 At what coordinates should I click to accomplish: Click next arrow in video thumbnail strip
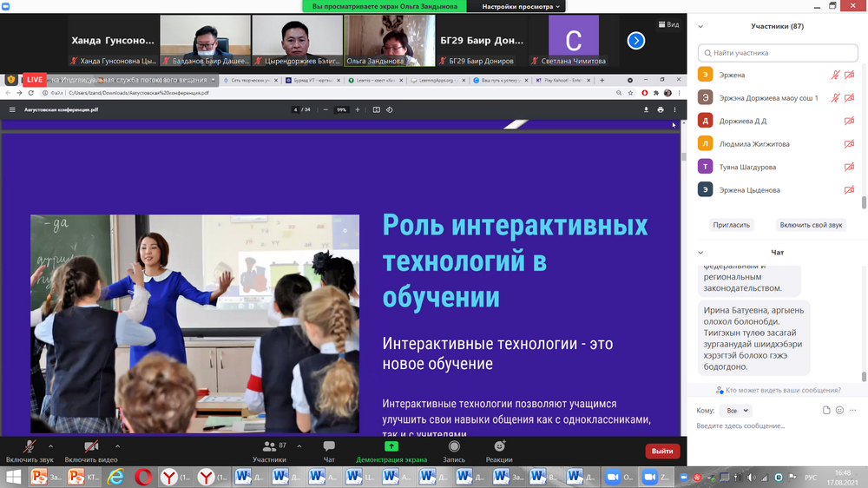[636, 40]
